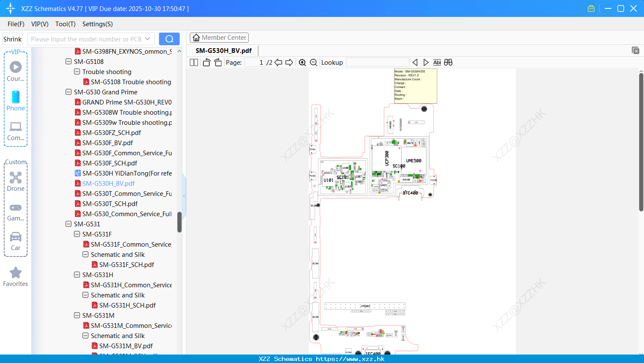Image resolution: width=644 pixels, height=363 pixels.
Task: Open SM-G531H_SCH.pdf
Action: point(127,305)
